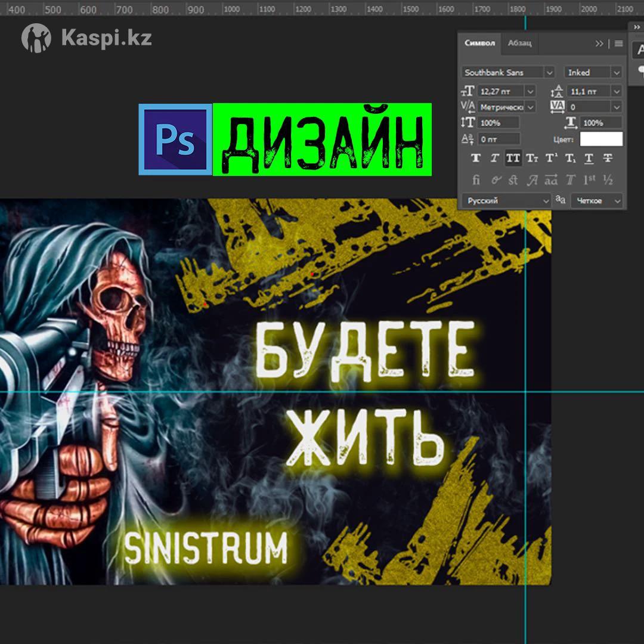This screenshot has height=644, width=644.
Task: Apply Small Caps style icon
Action: pos(532,159)
